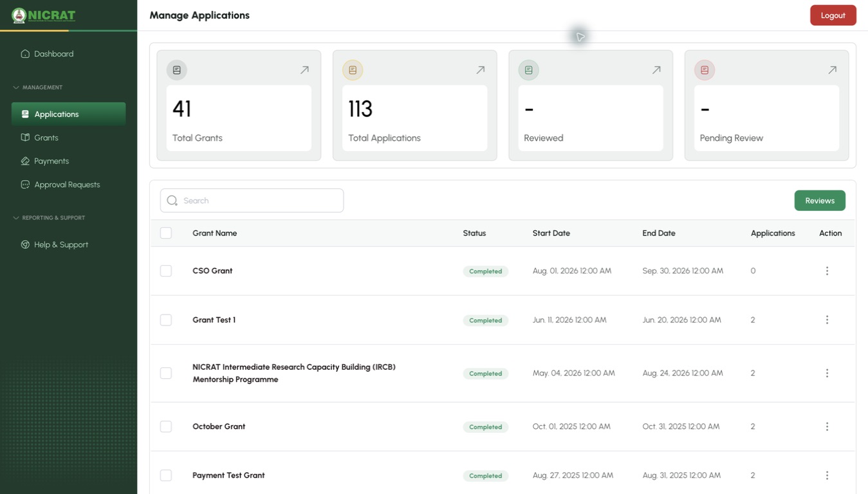Click the CSO Grant name
Image resolution: width=868 pixels, height=494 pixels.
tap(212, 271)
